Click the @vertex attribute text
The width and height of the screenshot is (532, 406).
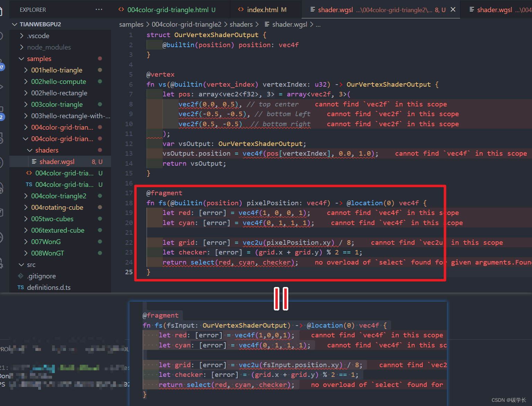(160, 74)
